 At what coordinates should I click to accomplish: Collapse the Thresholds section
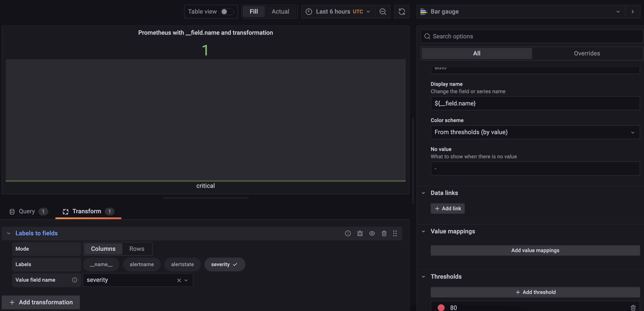[423, 276]
